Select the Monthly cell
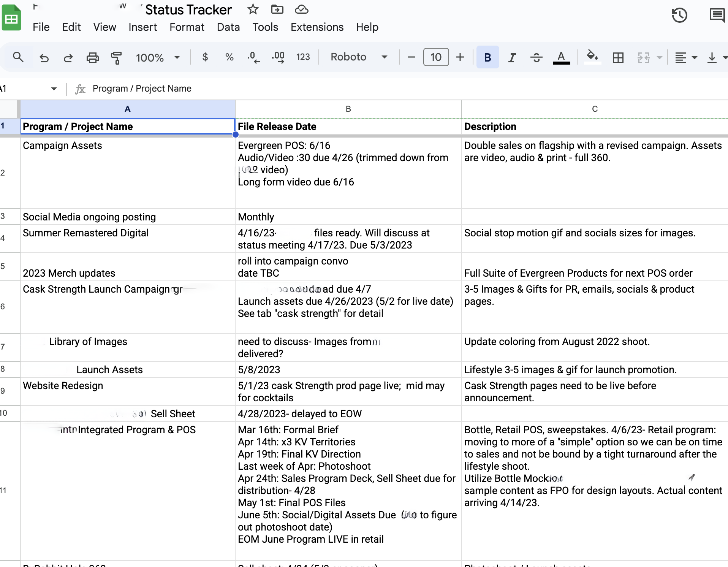This screenshot has width=728, height=567. [x=348, y=217]
